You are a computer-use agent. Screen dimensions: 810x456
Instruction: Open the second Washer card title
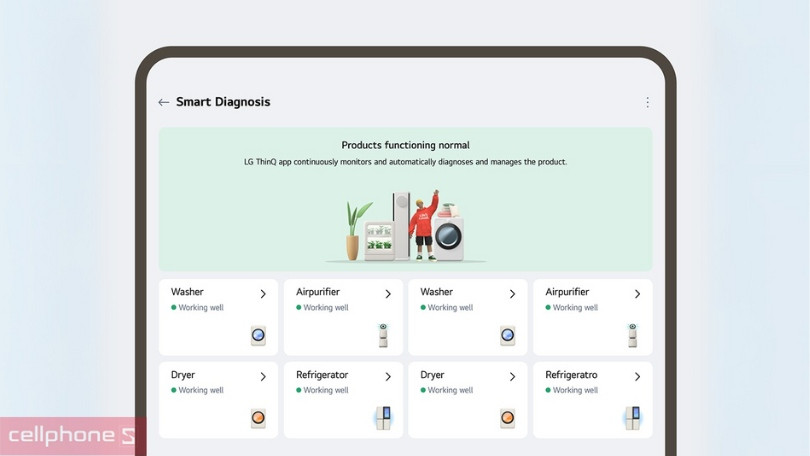[437, 292]
